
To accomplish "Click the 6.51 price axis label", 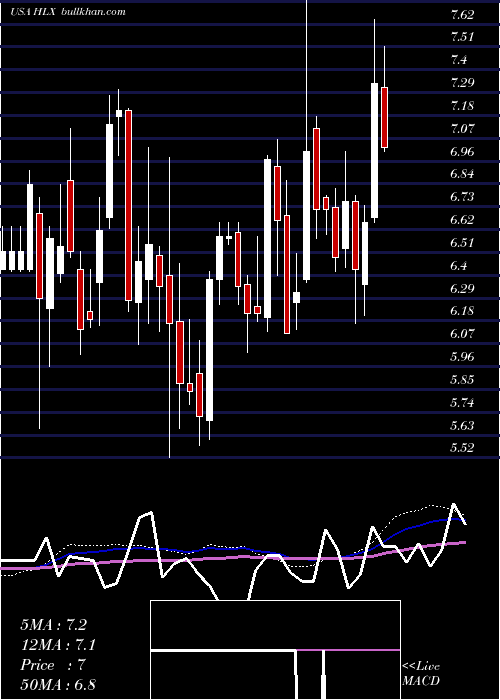I will point(462,242).
